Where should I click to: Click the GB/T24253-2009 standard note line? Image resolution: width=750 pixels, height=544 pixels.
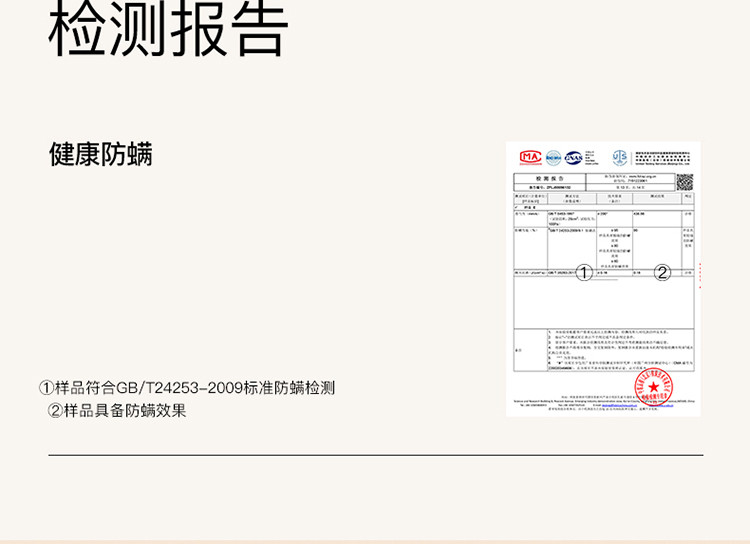click(x=187, y=388)
